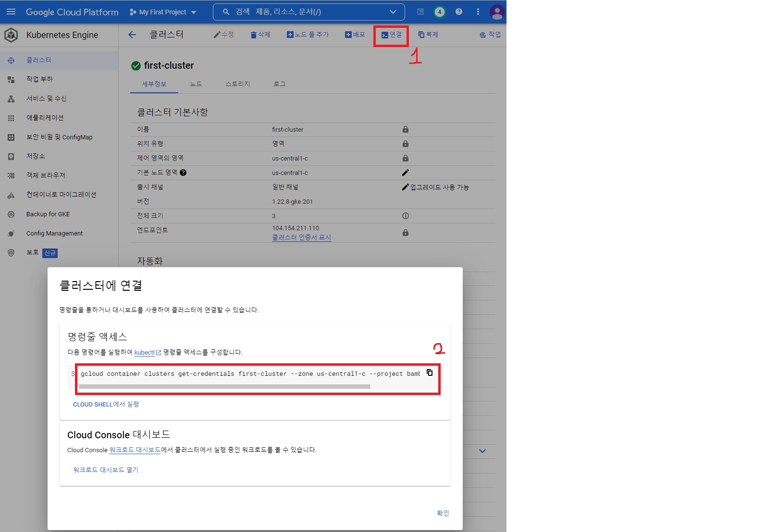
Task: Click the gcloud get-credentials command text
Action: point(250,373)
